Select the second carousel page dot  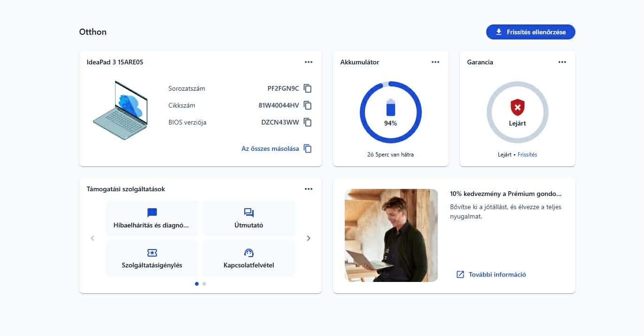[204, 284]
